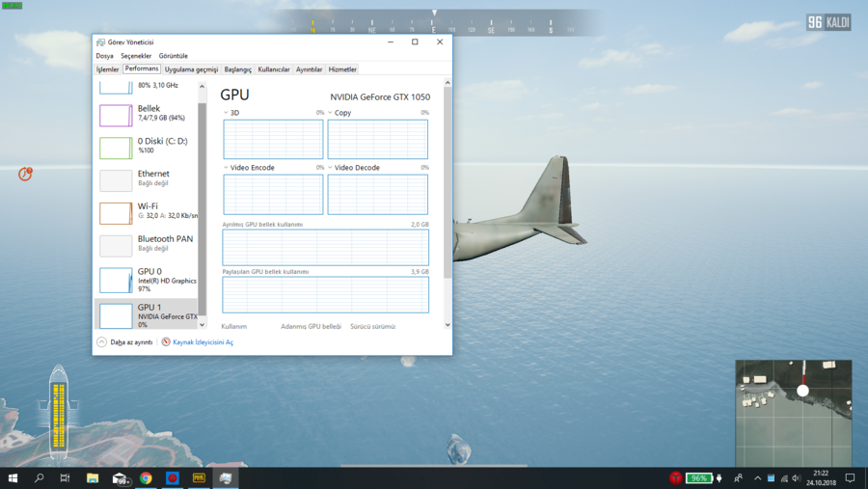Switch to the Başlangıç tab

coord(238,69)
